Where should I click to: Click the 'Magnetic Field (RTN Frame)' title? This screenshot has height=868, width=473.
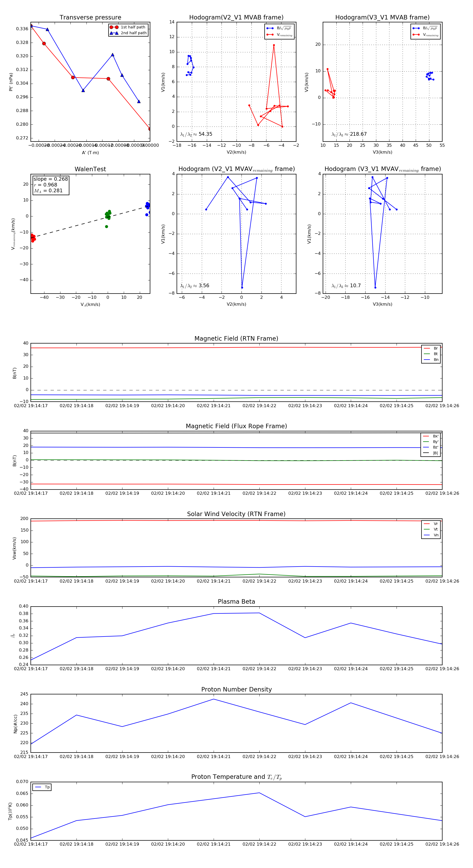236,339
